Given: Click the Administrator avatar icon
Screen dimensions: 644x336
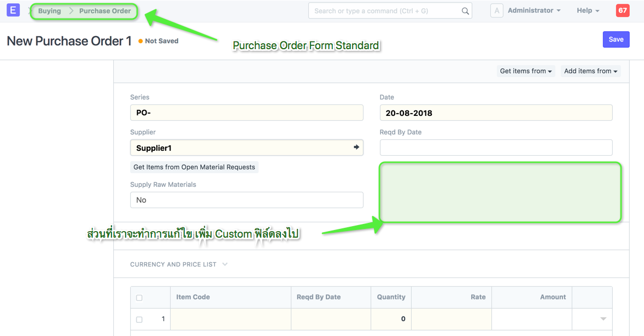Looking at the screenshot, I should point(496,10).
